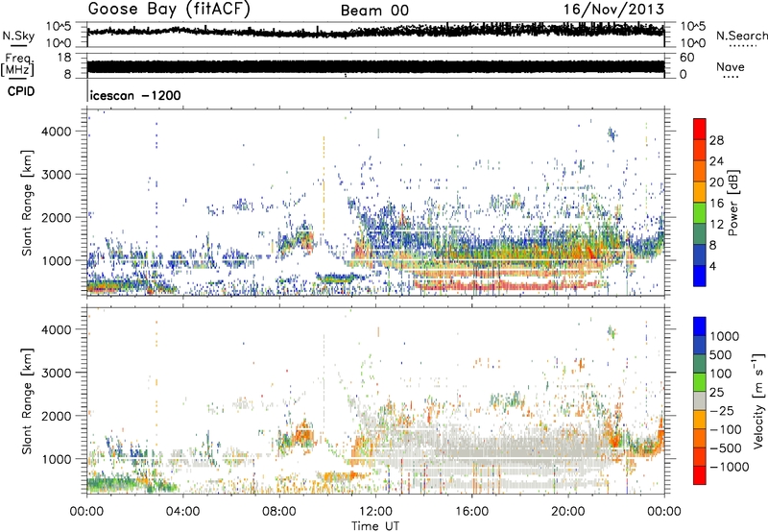Click the Nave legend label
This screenshot has height=532, width=768.
[x=730, y=66]
